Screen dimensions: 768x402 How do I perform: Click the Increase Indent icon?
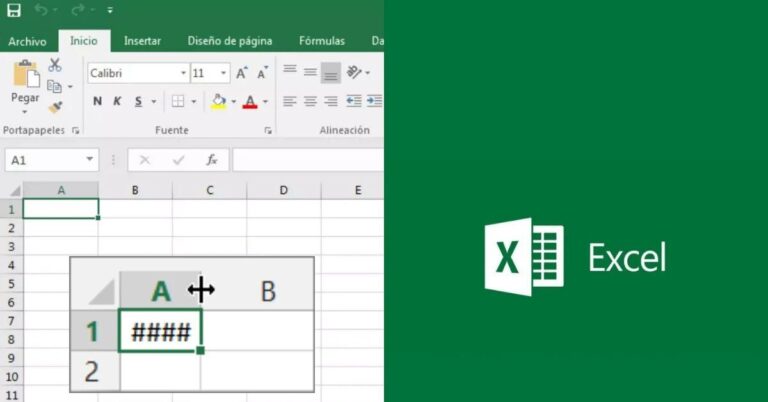tap(375, 101)
